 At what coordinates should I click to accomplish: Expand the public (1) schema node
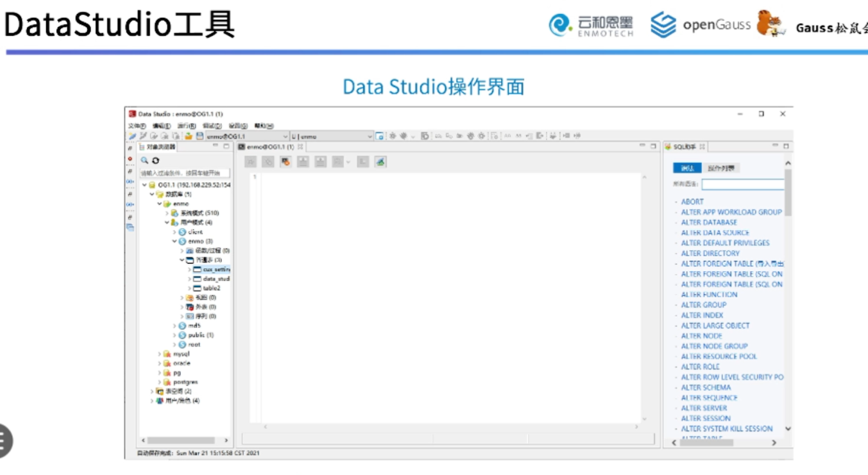[174, 335]
